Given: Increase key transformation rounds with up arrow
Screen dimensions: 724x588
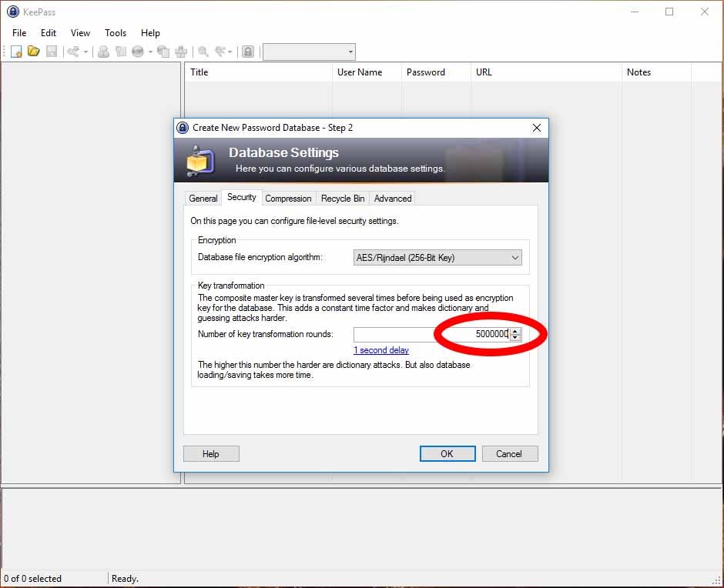Looking at the screenshot, I should coord(516,330).
